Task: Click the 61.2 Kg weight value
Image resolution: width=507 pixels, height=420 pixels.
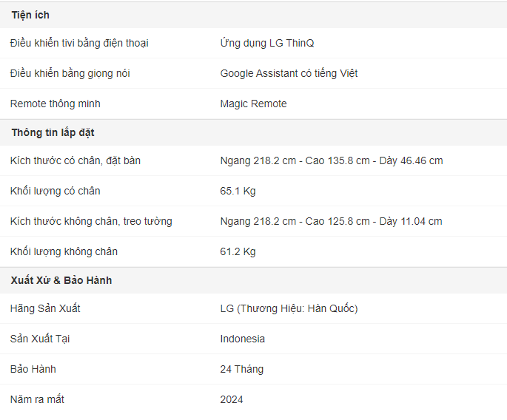Action: 238,251
